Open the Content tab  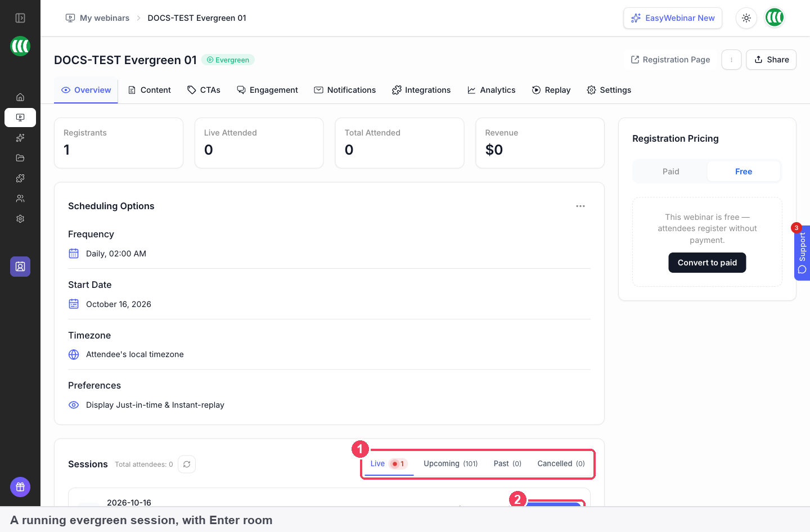[150, 90]
